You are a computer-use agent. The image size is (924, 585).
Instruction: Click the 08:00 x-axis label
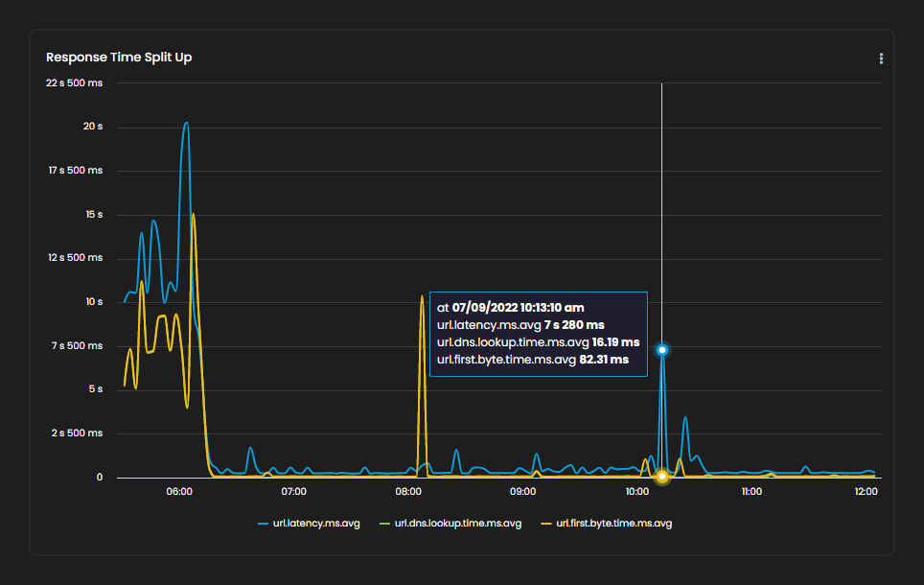408,491
